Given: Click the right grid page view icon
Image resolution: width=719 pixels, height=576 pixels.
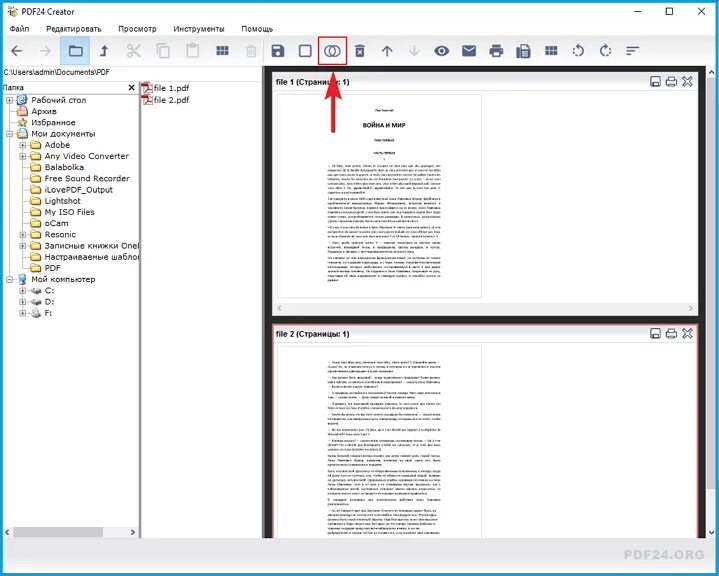Looking at the screenshot, I should pos(551,50).
